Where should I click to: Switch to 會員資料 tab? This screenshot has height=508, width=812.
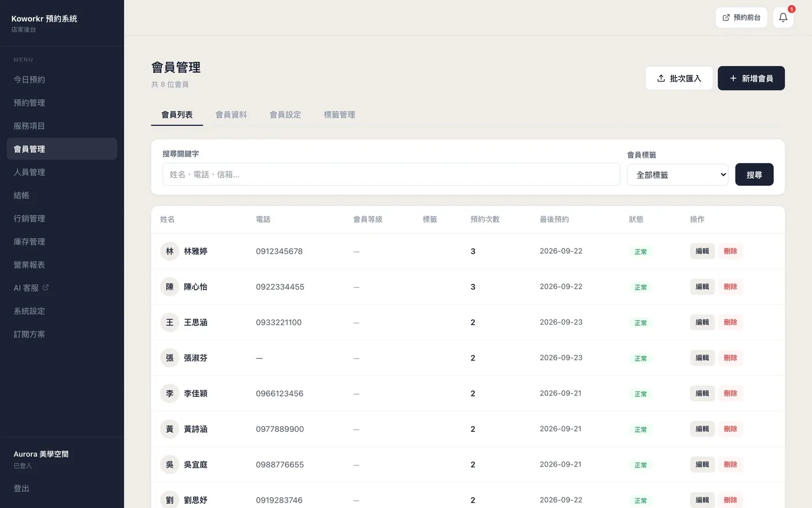231,115
